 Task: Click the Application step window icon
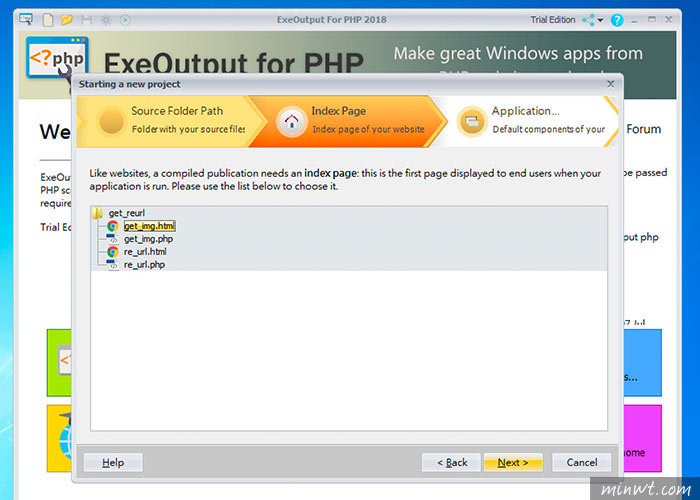(472, 121)
